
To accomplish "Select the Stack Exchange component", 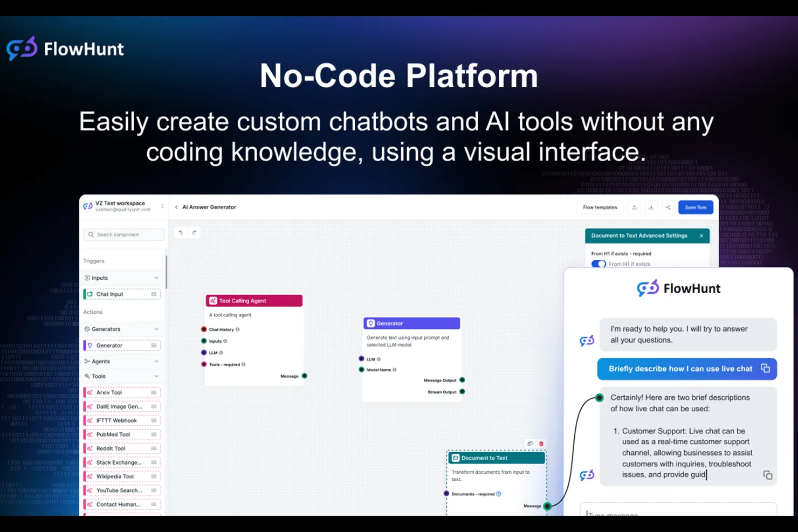I will [x=122, y=462].
